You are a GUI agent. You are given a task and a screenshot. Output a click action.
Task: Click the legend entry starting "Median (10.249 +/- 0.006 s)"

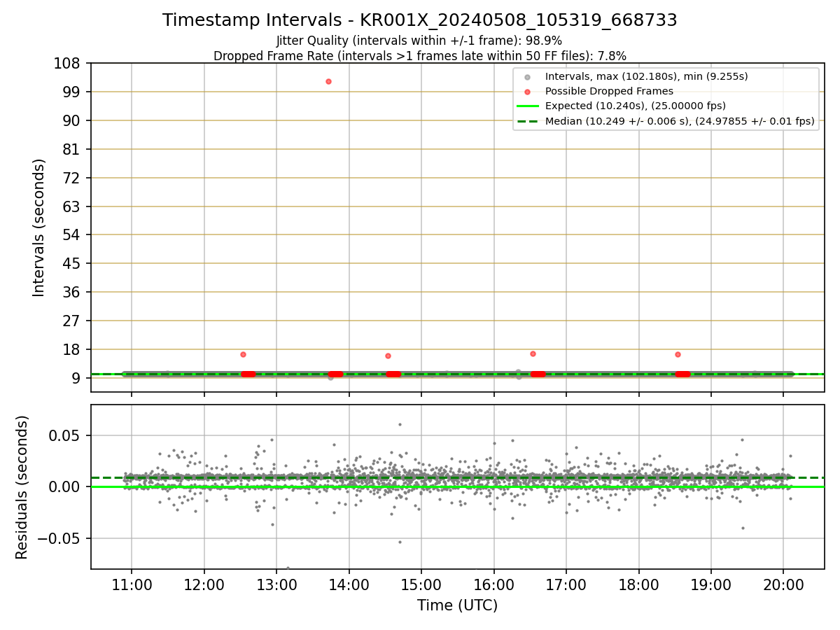coord(680,121)
